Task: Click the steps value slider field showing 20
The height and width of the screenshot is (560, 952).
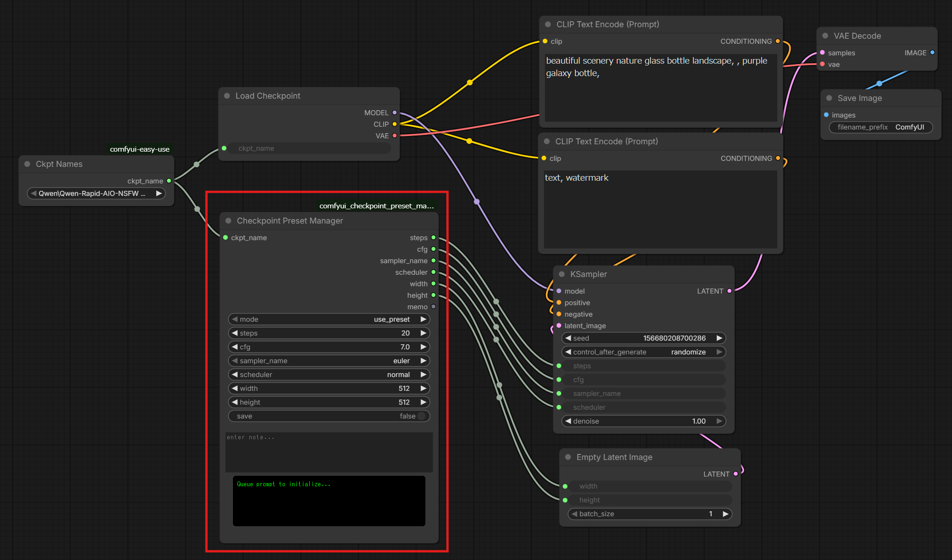Action: pyautogui.click(x=329, y=333)
